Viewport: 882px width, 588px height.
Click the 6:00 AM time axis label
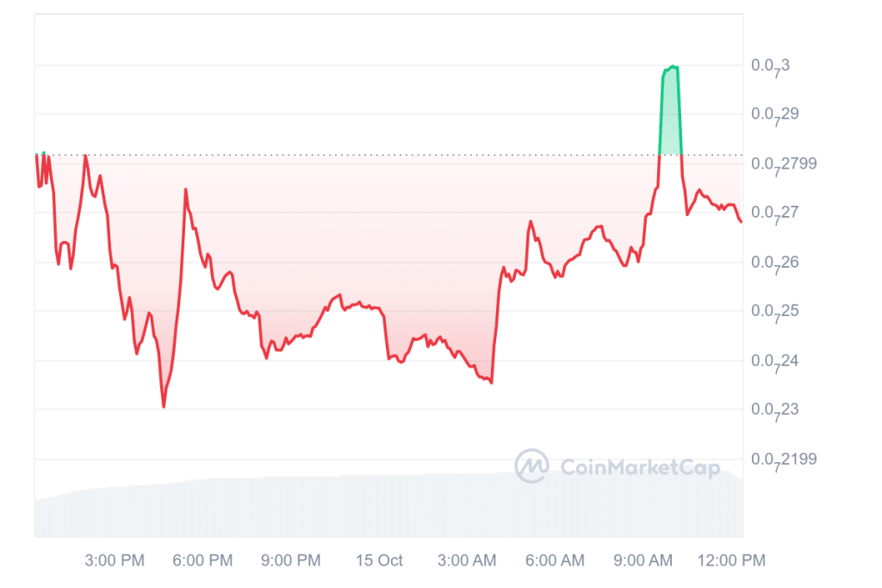pos(555,560)
